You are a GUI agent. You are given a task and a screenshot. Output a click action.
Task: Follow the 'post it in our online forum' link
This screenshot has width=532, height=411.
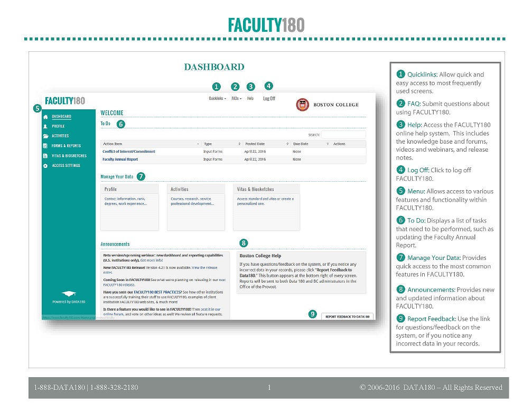[210, 309]
